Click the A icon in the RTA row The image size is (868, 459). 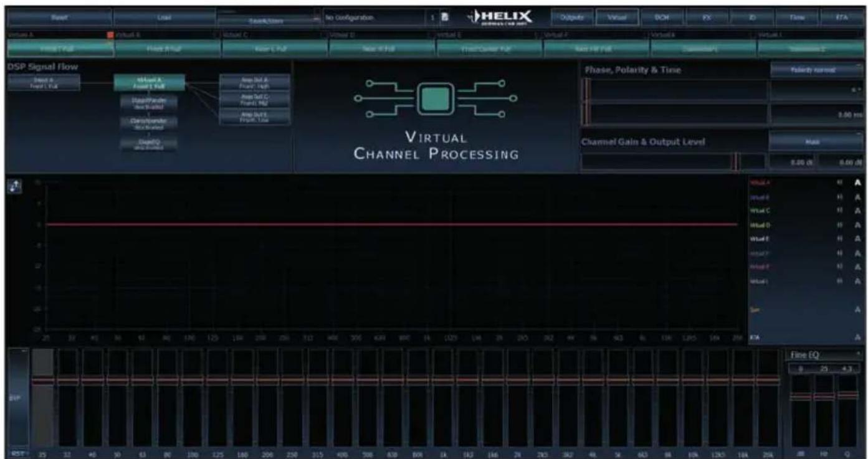[857, 338]
